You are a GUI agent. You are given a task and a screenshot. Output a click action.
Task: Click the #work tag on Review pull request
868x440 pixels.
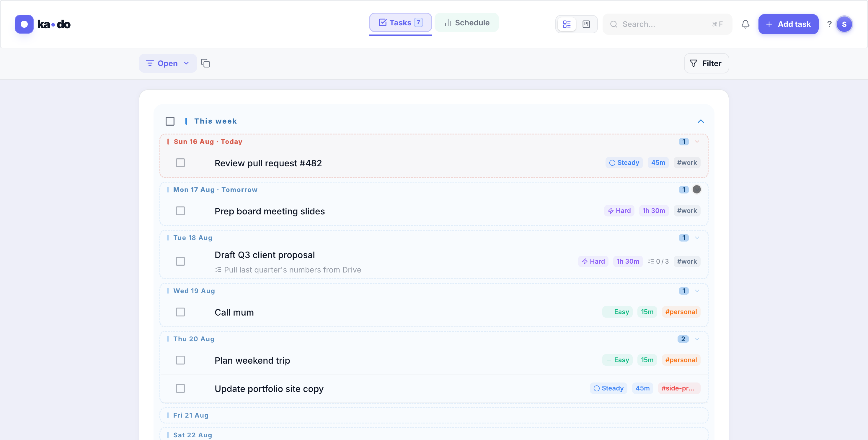tap(687, 162)
